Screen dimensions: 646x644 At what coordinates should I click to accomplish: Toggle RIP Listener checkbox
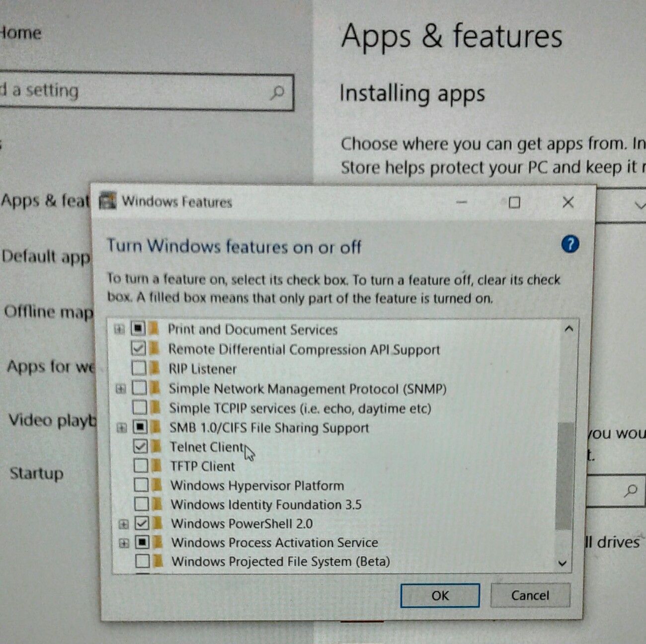tap(139, 368)
